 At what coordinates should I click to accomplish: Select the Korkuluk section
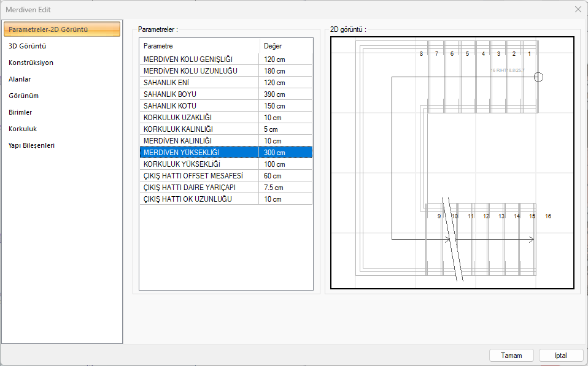click(23, 129)
